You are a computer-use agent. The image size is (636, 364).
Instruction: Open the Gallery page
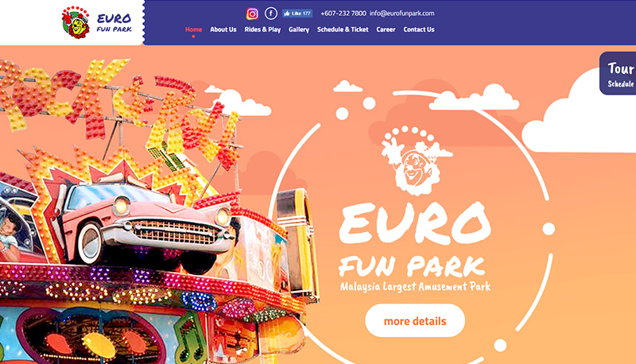coord(299,29)
